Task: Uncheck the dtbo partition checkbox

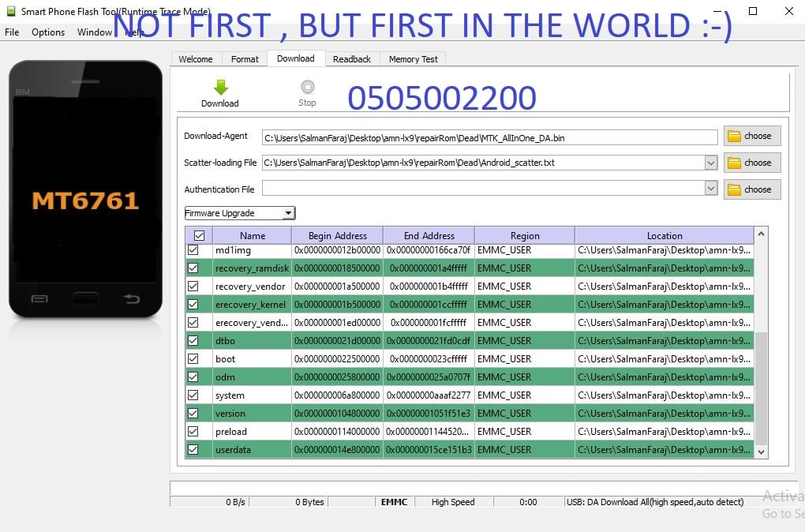Action: click(x=193, y=340)
